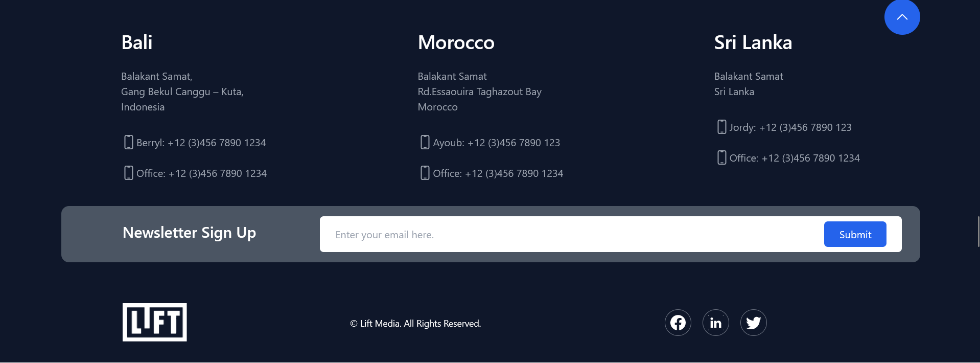The width and height of the screenshot is (980, 363).
Task: Click the LIFT logo
Action: [x=154, y=322]
